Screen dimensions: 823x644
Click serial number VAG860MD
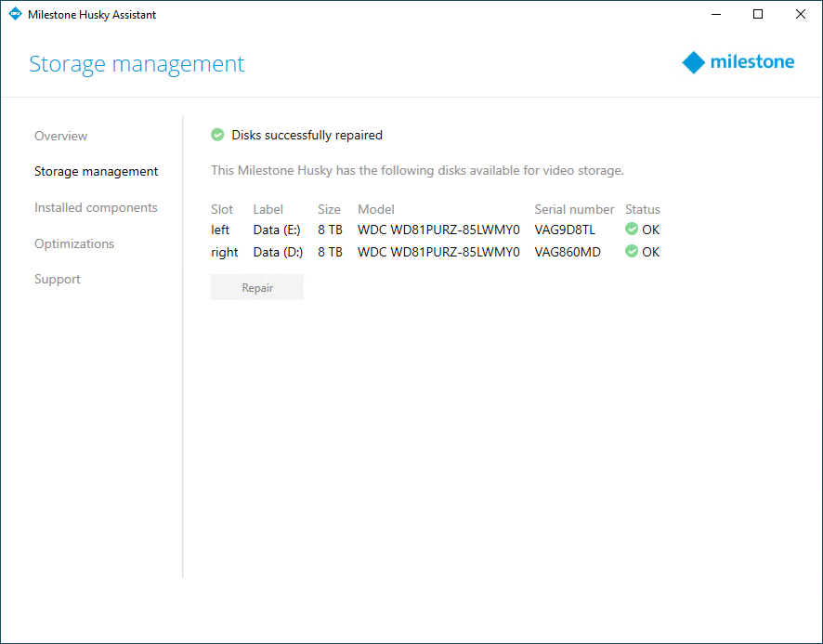pyautogui.click(x=568, y=252)
